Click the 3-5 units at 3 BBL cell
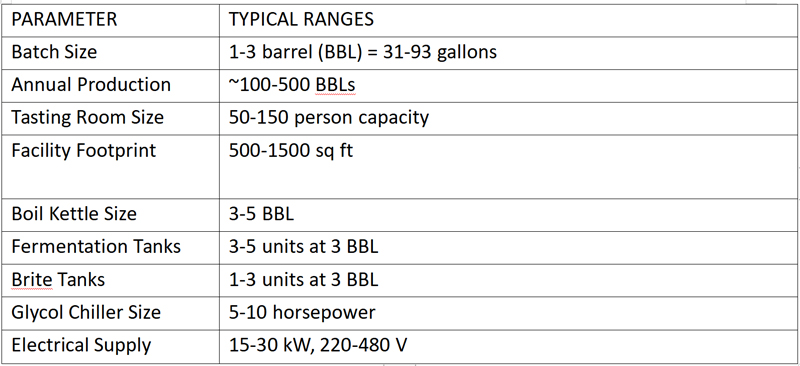This screenshot has width=800, height=366. coord(509,247)
